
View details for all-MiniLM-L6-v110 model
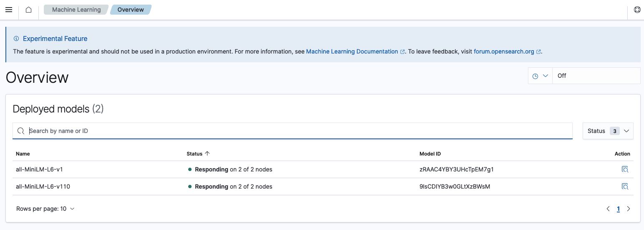624,187
